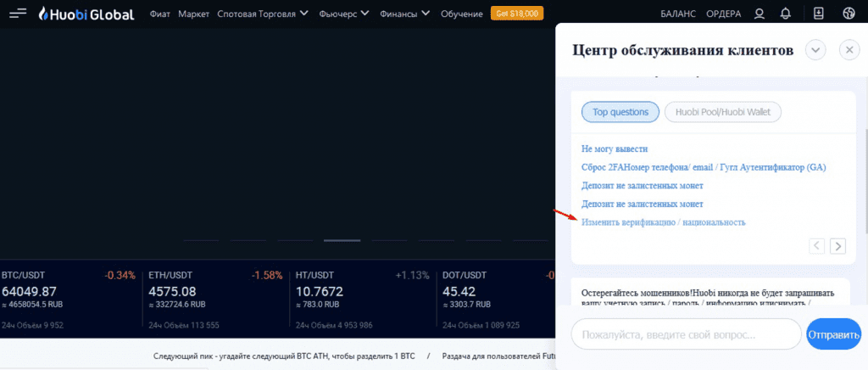Open the second Депозит не залистенных монет link

click(x=643, y=205)
